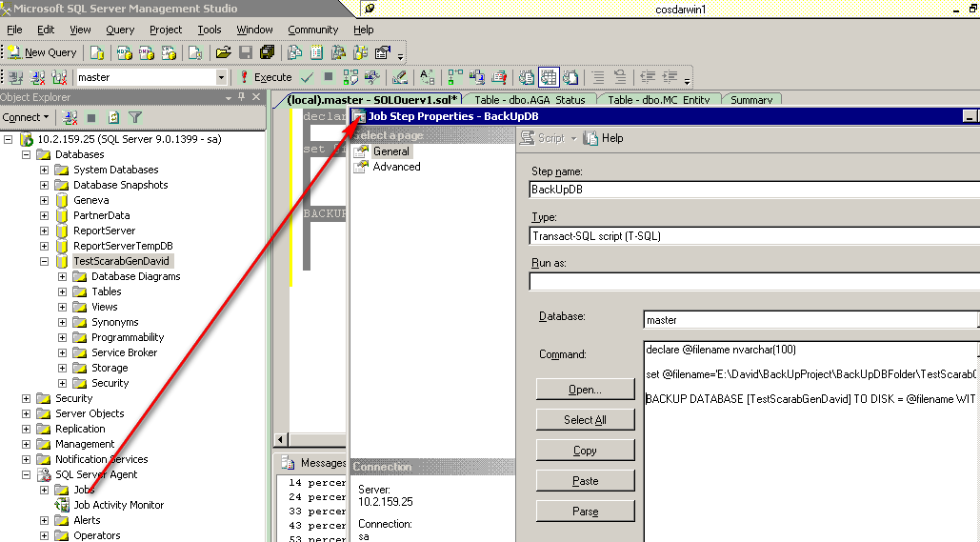The height and width of the screenshot is (542, 980).
Task: Expand the Tables folder node
Action: tap(63, 291)
